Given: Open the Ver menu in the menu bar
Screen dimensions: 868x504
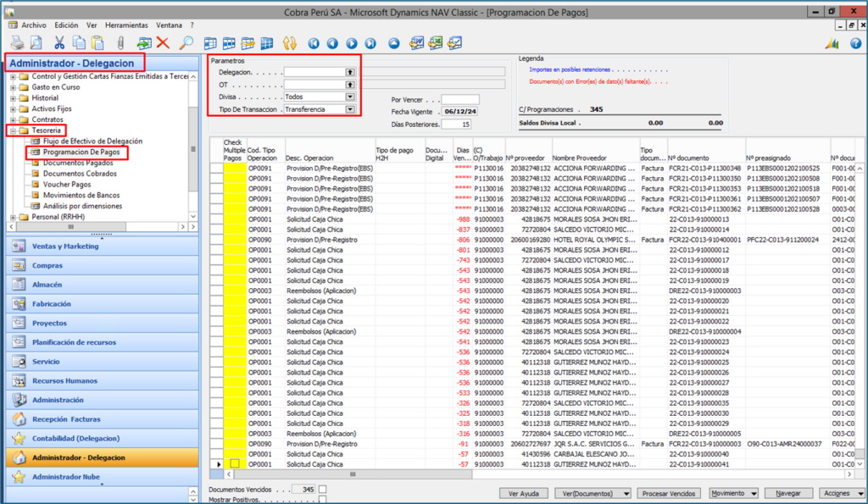Looking at the screenshot, I should point(92,25).
